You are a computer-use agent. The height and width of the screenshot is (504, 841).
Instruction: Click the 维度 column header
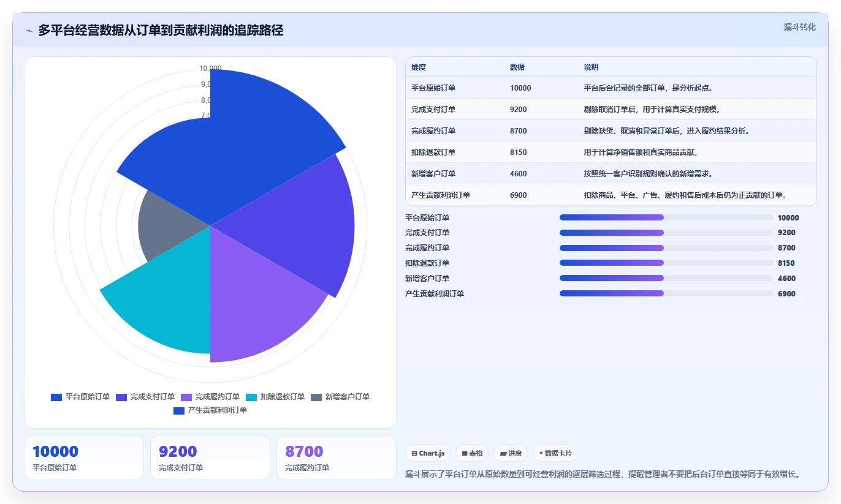pos(419,67)
